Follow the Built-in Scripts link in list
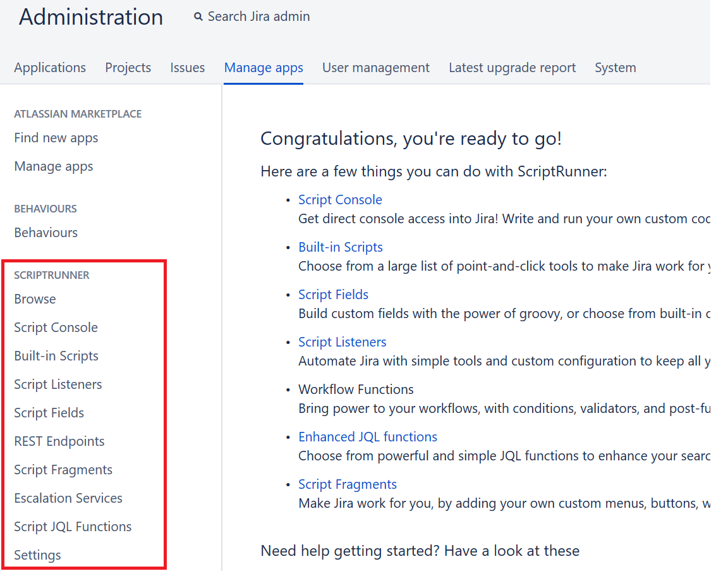This screenshot has height=571, width=728. point(341,247)
